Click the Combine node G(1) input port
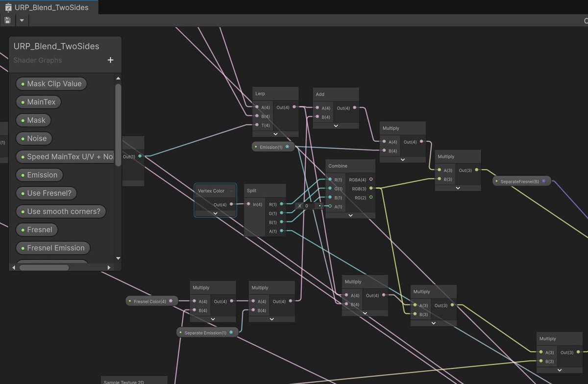The width and height of the screenshot is (588, 384). [330, 188]
